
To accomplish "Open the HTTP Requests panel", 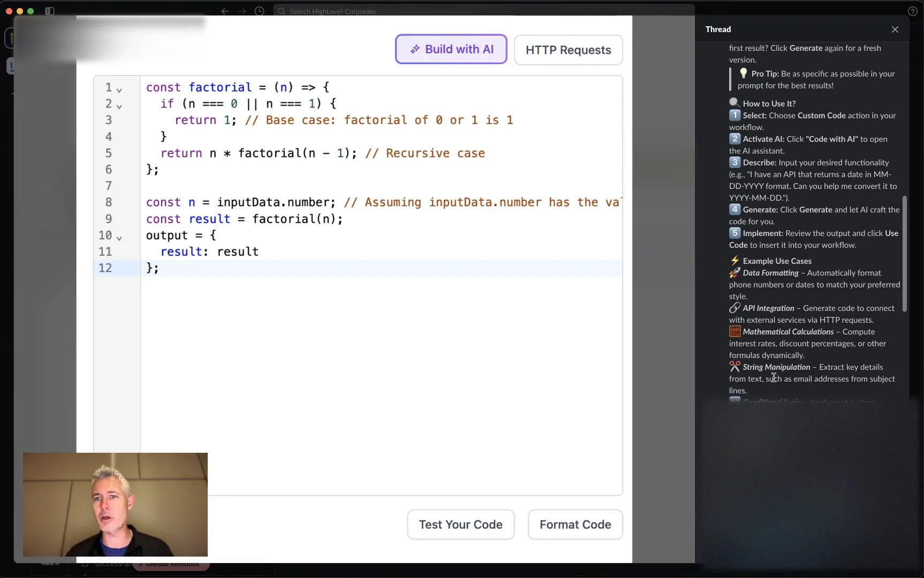I will click(x=568, y=50).
